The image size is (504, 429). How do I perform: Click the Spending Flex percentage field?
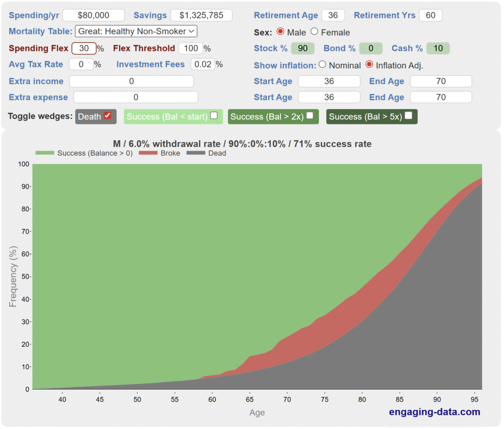tap(84, 48)
